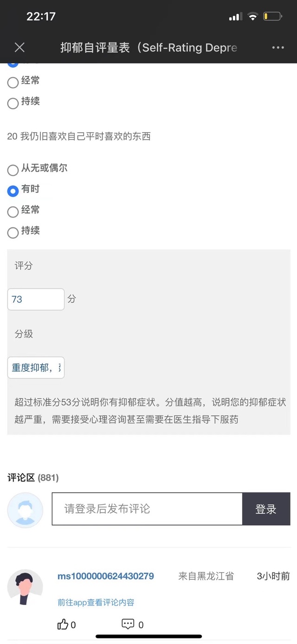This screenshot has width=297, height=644.
Task: Focus the 请登录后发布评论 comment box
Action: pyautogui.click(x=147, y=509)
